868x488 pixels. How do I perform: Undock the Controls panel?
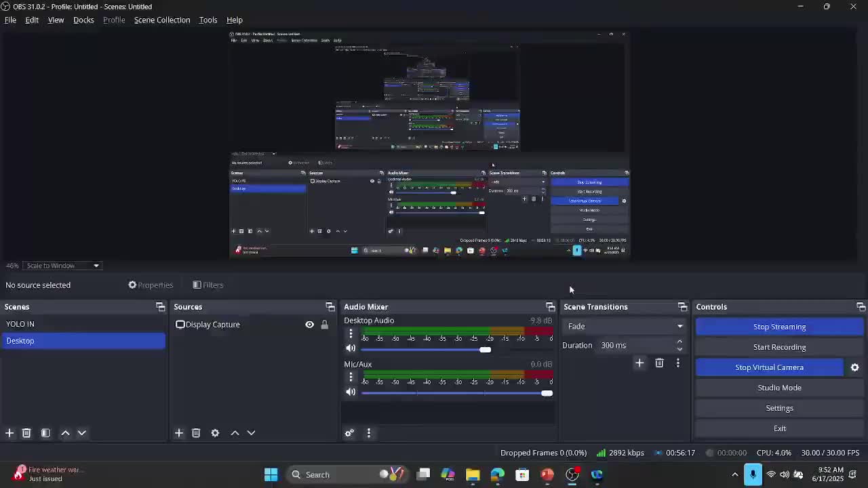pos(861,307)
